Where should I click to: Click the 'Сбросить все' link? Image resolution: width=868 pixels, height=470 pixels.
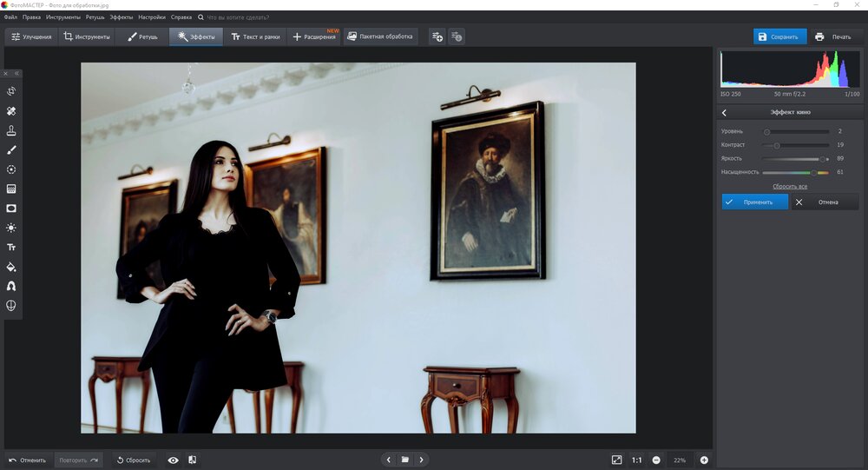[x=790, y=187]
